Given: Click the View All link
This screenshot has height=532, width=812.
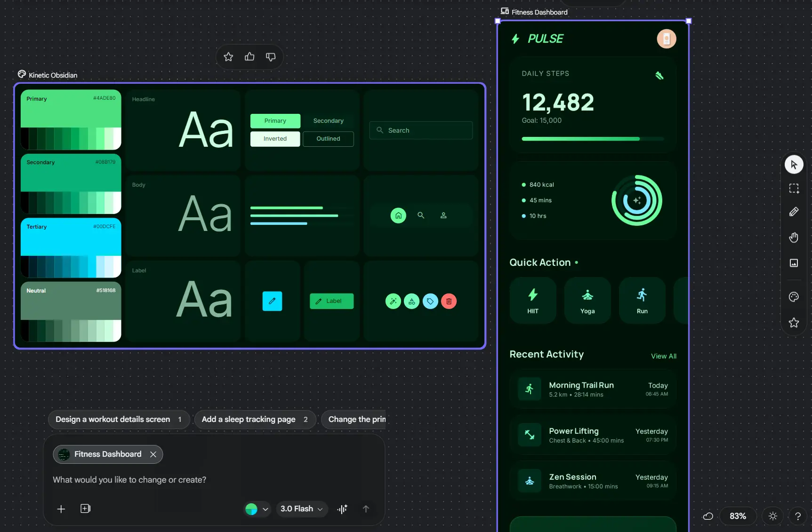Looking at the screenshot, I should 663,356.
